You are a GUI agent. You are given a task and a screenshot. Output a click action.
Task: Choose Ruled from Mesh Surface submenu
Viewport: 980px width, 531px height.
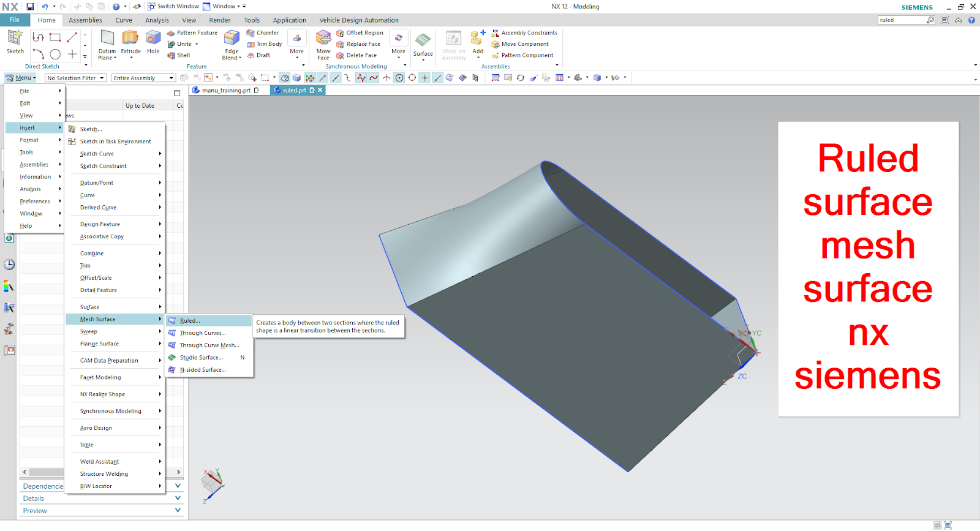pyautogui.click(x=209, y=321)
